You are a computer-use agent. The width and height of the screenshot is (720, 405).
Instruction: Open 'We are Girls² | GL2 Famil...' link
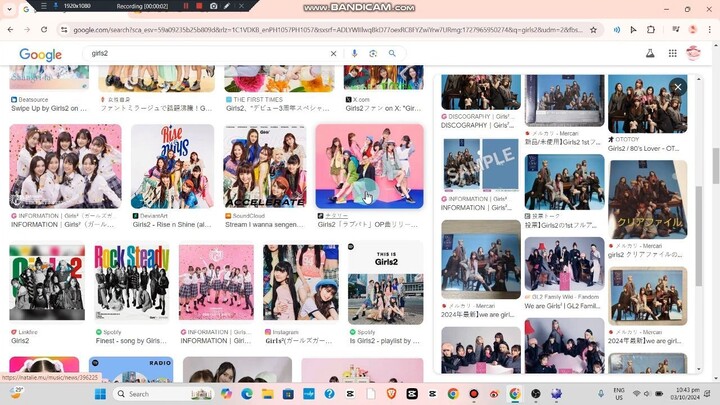[562, 306]
